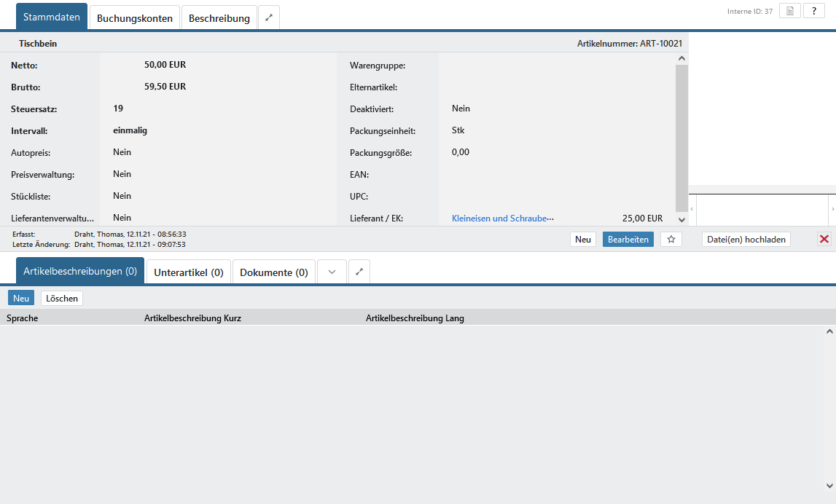Click the red X delete icon
The width and height of the screenshot is (836, 504).
pyautogui.click(x=824, y=240)
